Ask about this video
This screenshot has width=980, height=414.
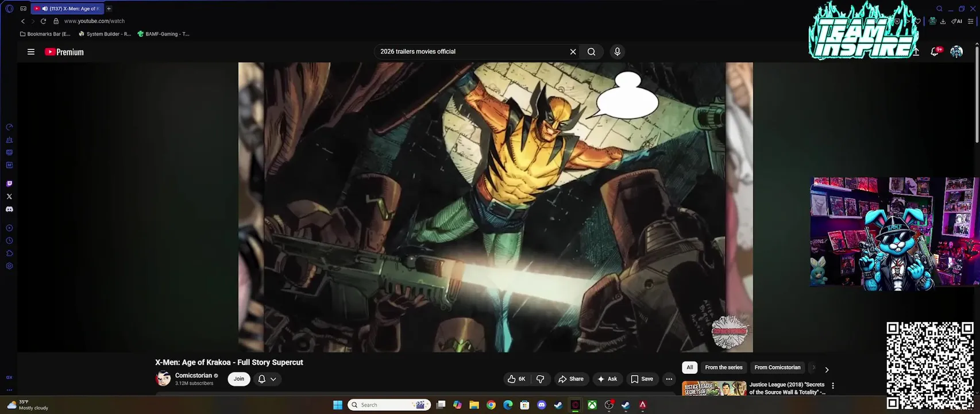pyautogui.click(x=607, y=379)
